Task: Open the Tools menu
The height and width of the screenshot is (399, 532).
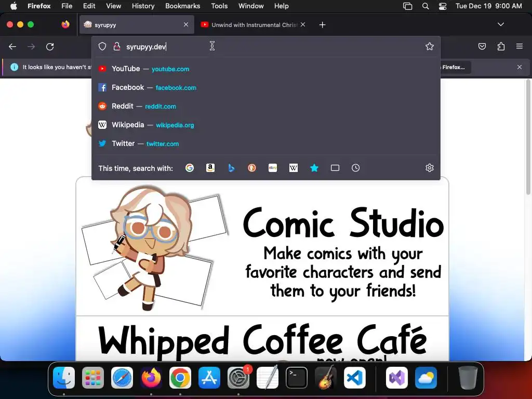Action: click(219, 6)
